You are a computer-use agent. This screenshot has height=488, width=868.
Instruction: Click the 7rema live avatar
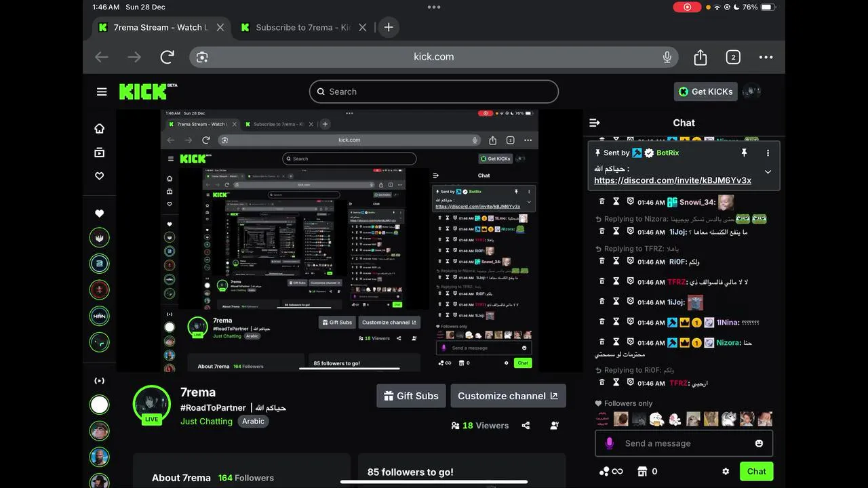pyautogui.click(x=151, y=405)
